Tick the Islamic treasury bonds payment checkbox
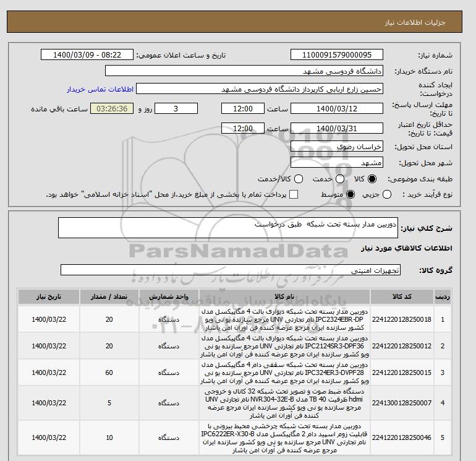Viewport: 476px width, 461px height. coord(294,194)
